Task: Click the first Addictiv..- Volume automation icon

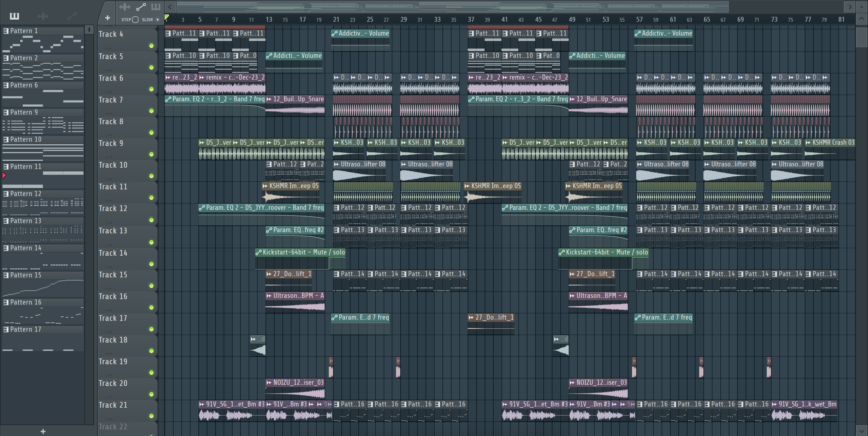Action: tap(334, 33)
